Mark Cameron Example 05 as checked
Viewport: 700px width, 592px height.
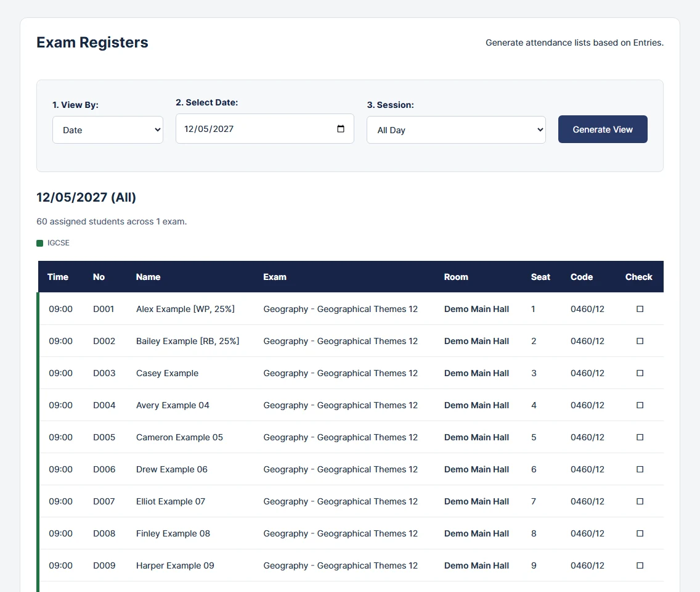coord(640,437)
